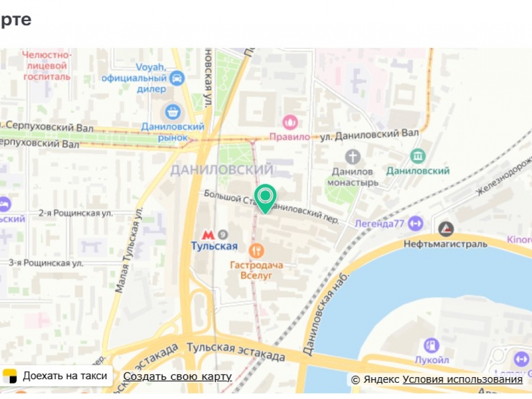532x399 pixels.
Task: Click the Челюстно-лицевой госпиталь label
Action: pyautogui.click(x=47, y=65)
